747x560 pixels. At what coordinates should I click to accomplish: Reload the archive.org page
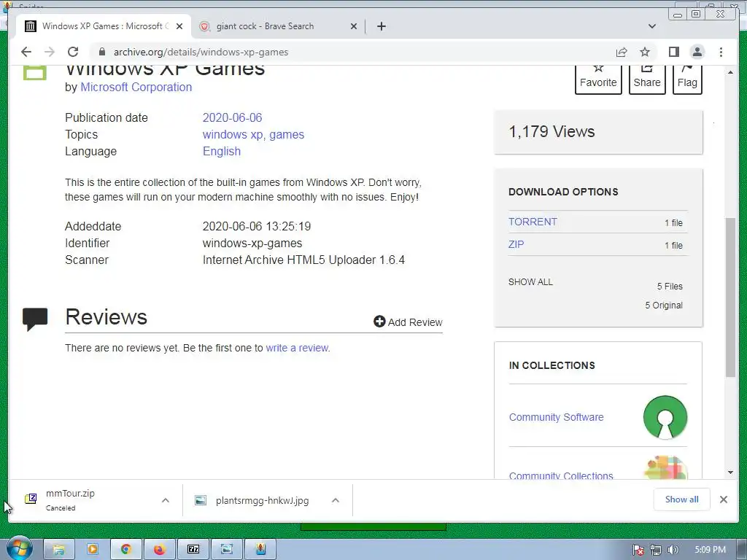pos(73,52)
